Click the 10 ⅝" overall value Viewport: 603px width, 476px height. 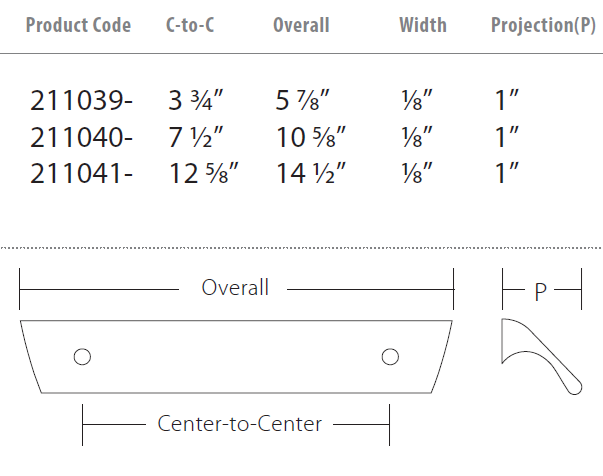click(x=312, y=136)
